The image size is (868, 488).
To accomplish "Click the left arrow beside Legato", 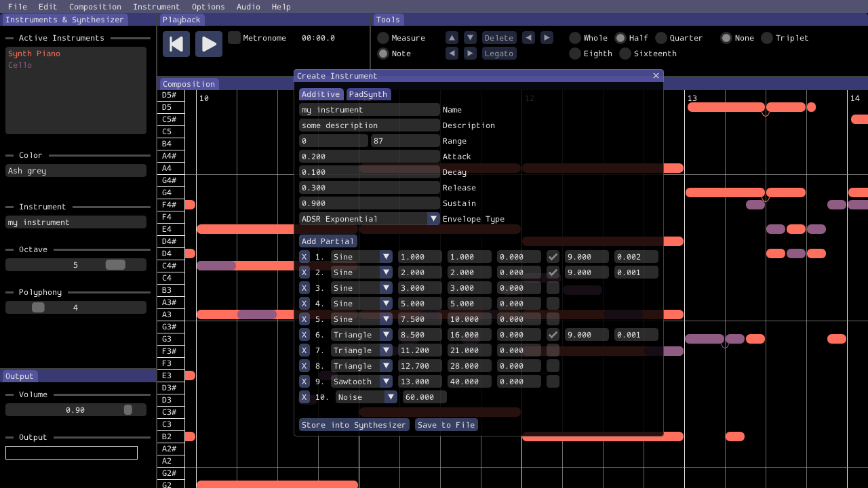I will click(x=452, y=54).
